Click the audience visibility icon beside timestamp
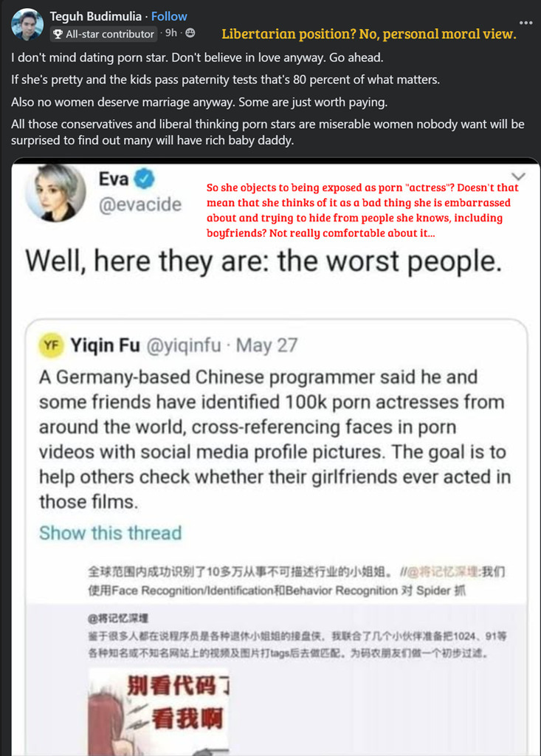The image size is (541, 756). [x=190, y=32]
